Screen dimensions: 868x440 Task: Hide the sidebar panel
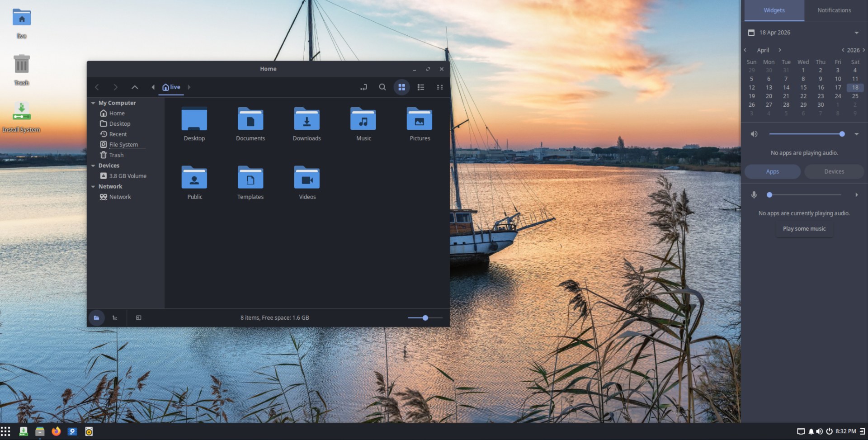click(139, 318)
